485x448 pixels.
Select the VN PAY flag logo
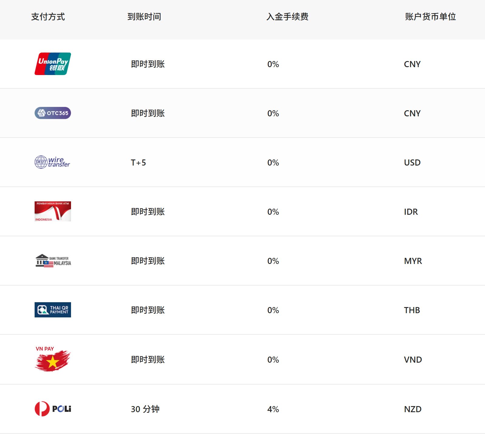coord(53,359)
